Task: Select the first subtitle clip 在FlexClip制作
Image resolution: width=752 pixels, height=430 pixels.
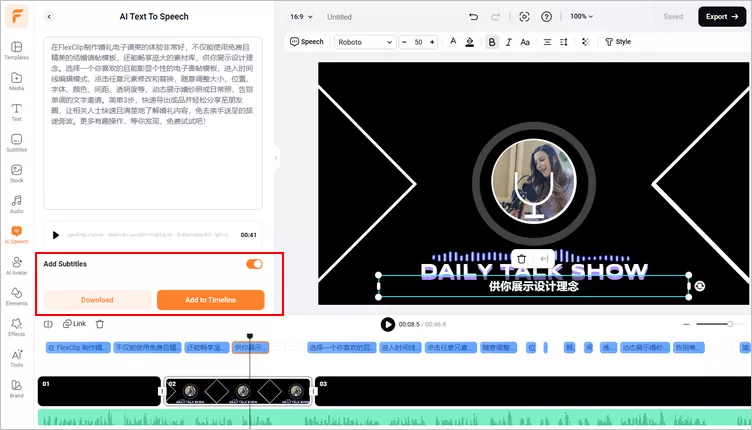Action: 78,348
